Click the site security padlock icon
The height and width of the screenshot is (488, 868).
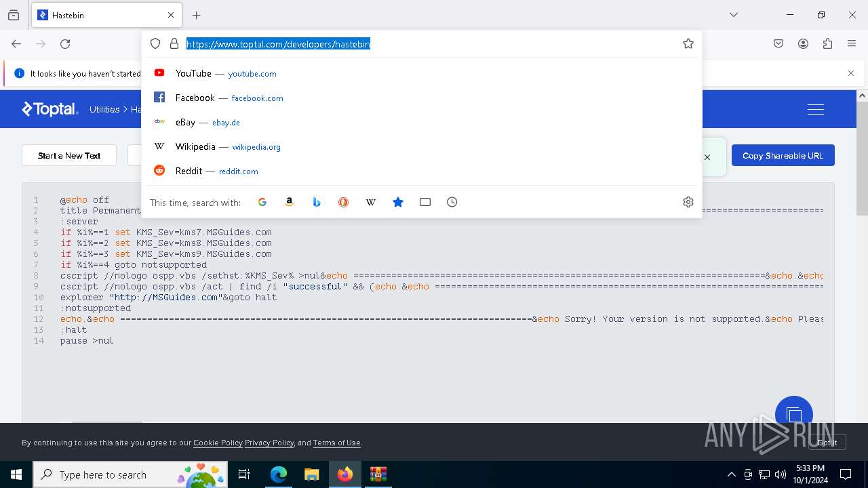point(174,44)
